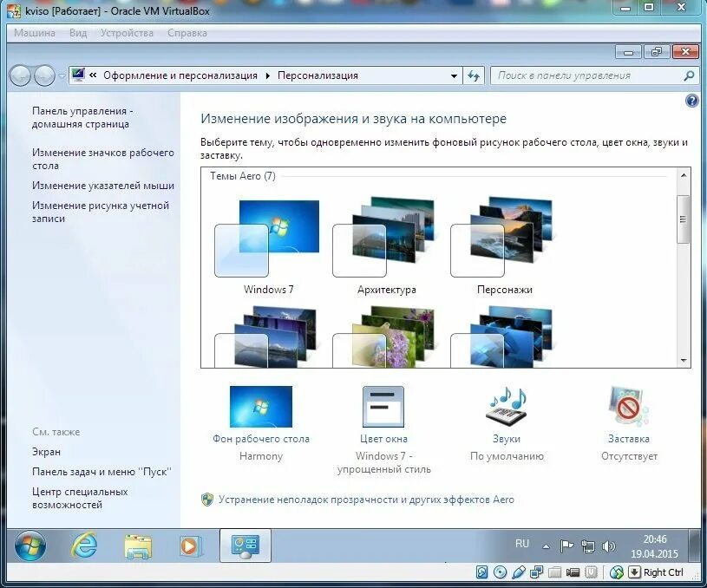Screen dimensions: 707x588
Task: Open the Машина menu in VirtualBox
Action: click(35, 33)
